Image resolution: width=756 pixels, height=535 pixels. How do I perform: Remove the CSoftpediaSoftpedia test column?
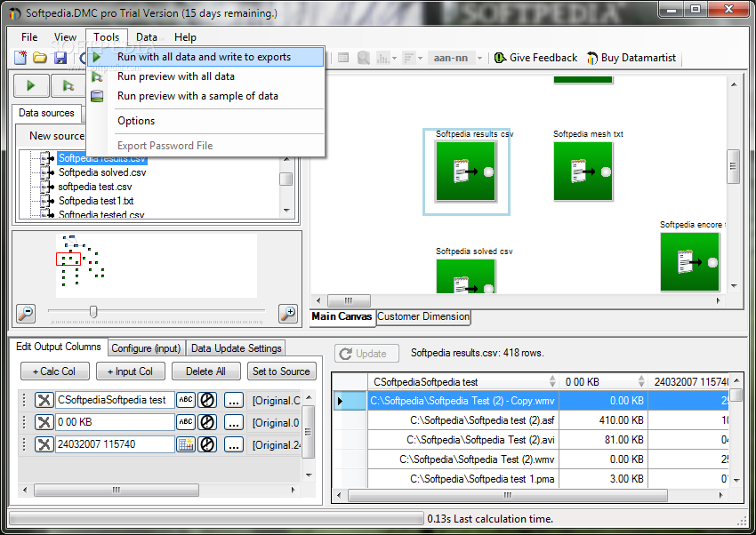coord(44,400)
